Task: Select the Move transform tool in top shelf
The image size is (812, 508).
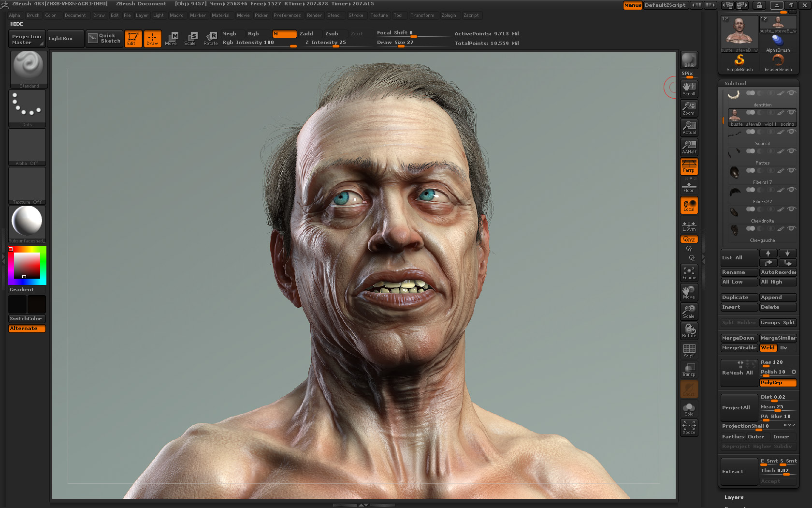Action: click(x=171, y=39)
